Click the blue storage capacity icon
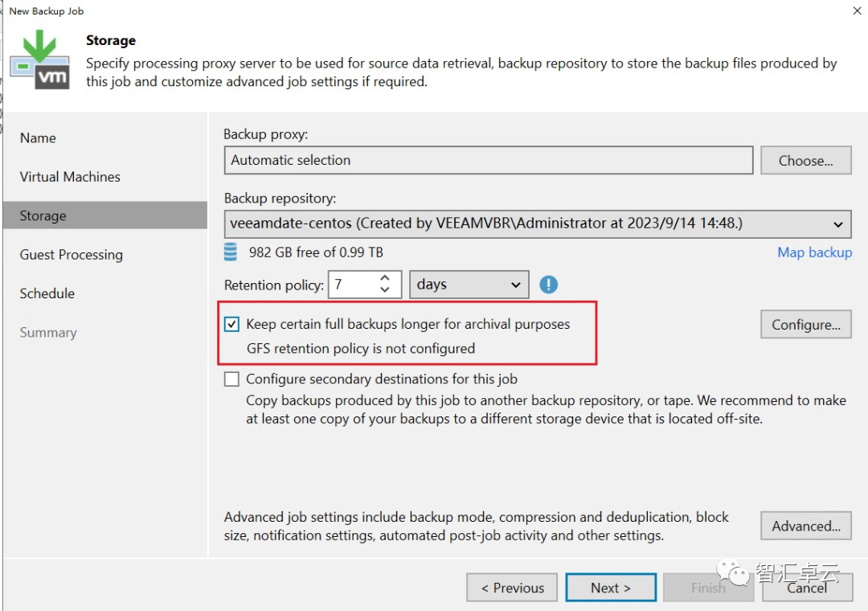The image size is (868, 611). click(231, 252)
